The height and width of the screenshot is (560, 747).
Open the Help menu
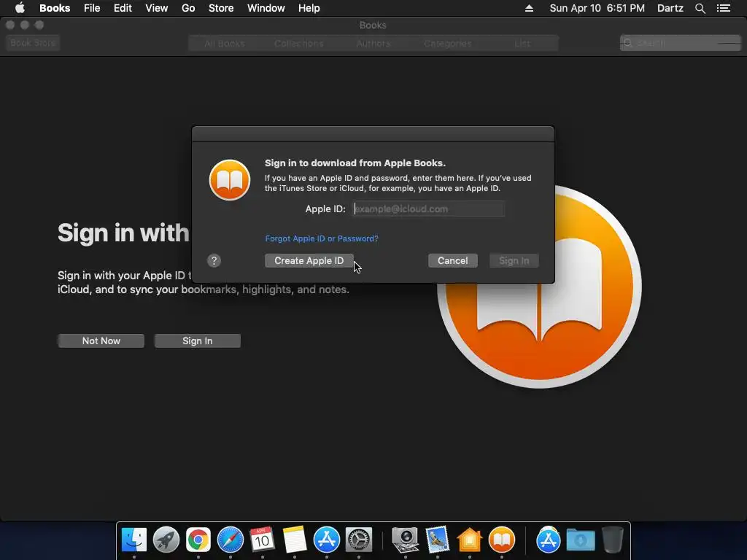309,8
